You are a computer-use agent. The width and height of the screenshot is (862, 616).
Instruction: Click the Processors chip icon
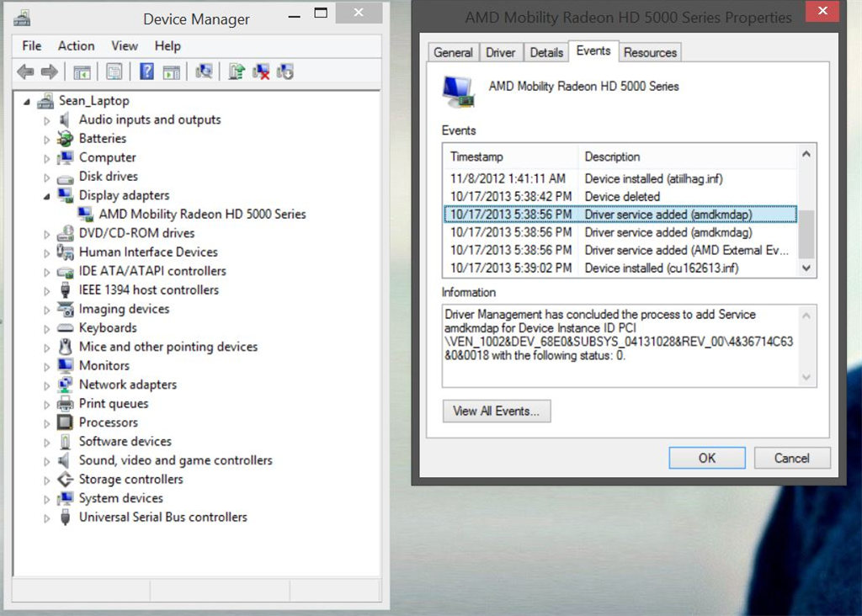(x=65, y=422)
